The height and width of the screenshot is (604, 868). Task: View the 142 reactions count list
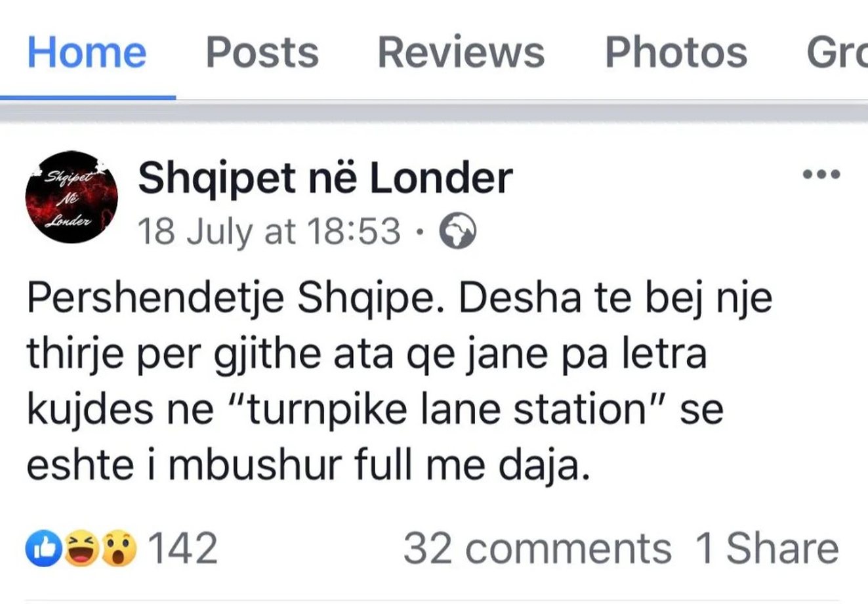183,549
